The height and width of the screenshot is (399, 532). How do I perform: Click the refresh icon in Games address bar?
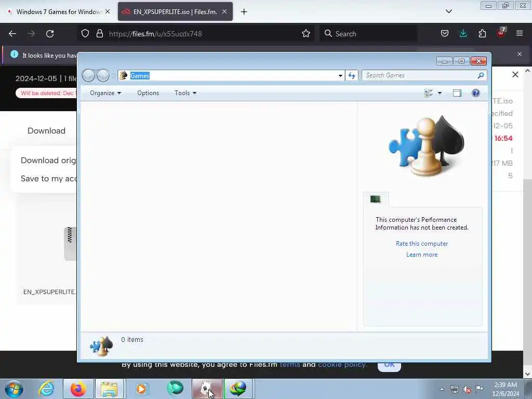point(352,75)
